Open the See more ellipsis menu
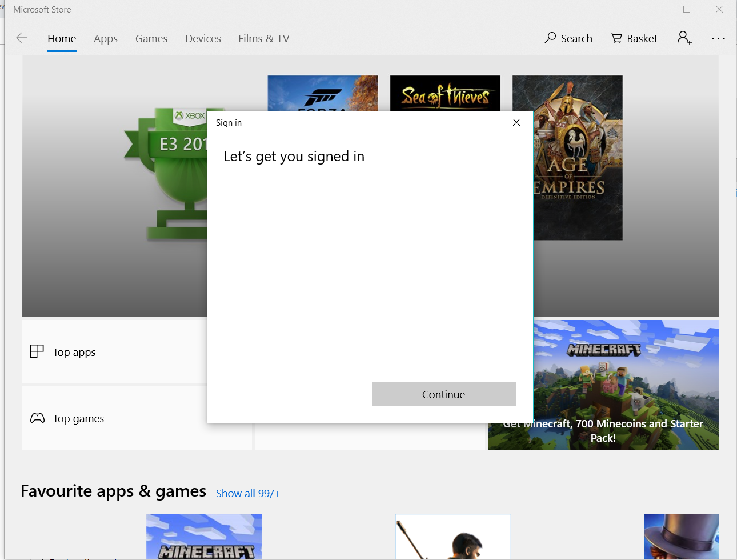Image resolution: width=737 pixels, height=560 pixels. click(718, 38)
